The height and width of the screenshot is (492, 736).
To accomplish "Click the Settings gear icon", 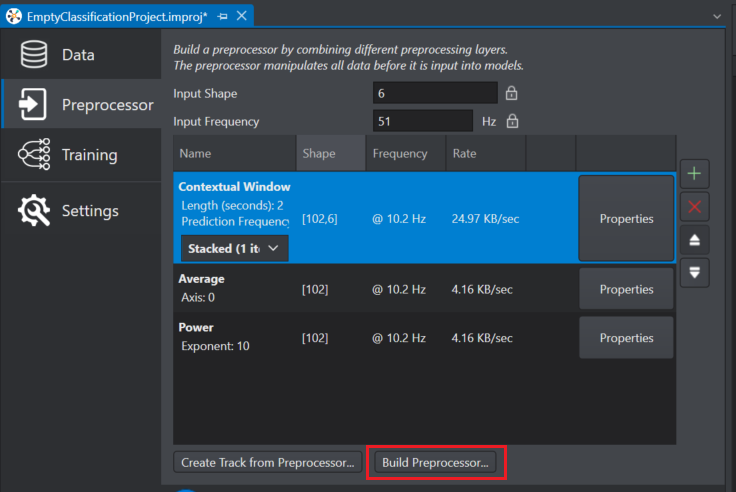I will (x=34, y=211).
